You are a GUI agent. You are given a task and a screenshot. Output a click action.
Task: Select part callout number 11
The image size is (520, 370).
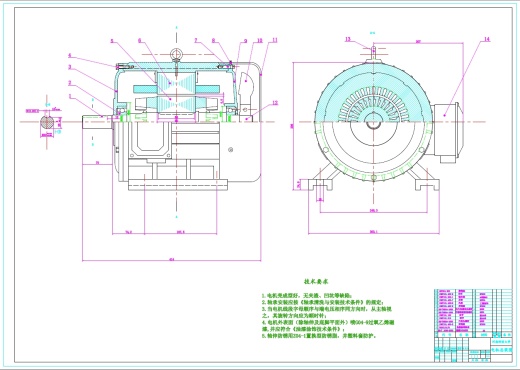pyautogui.click(x=275, y=40)
